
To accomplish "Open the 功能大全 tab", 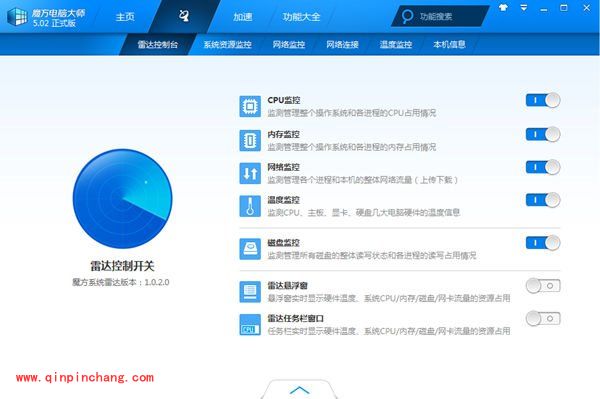I will pos(302,17).
